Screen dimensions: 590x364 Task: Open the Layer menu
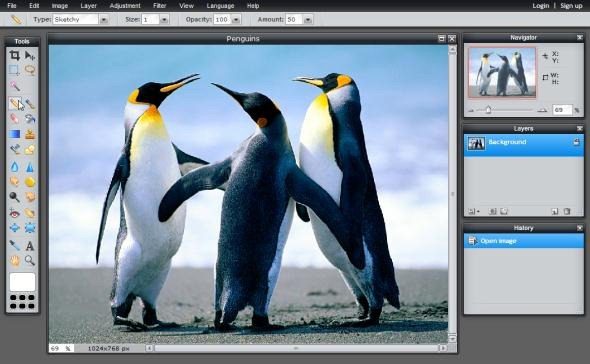pyautogui.click(x=88, y=6)
